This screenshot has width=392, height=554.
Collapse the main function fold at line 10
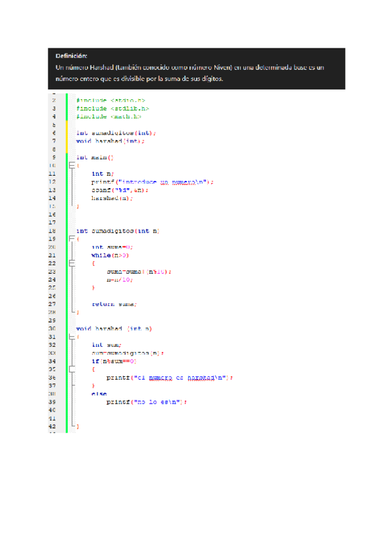(x=73, y=166)
